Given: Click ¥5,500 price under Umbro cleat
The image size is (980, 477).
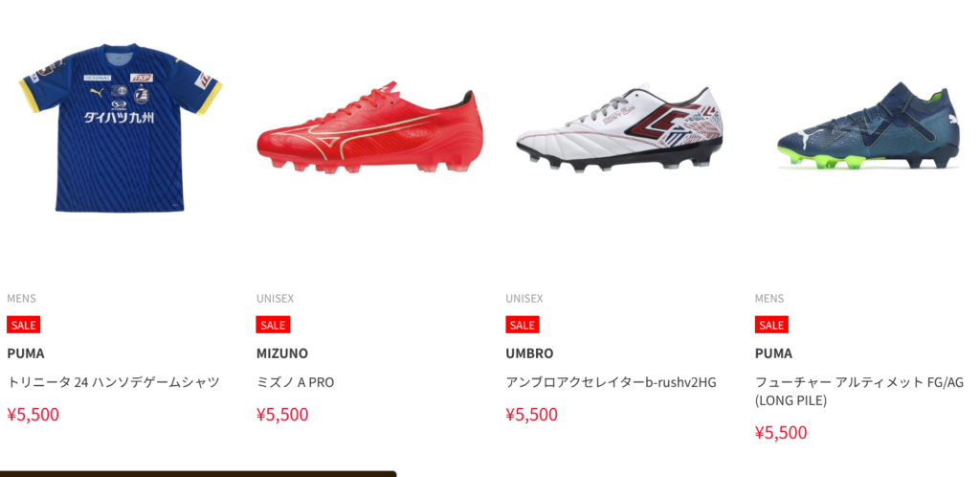Looking at the screenshot, I should click(532, 415).
